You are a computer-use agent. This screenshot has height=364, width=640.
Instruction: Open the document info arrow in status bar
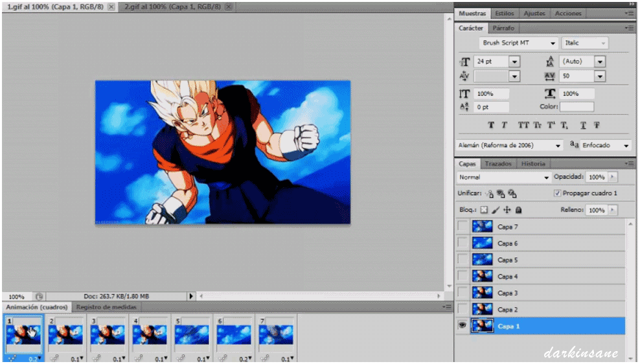(190, 296)
